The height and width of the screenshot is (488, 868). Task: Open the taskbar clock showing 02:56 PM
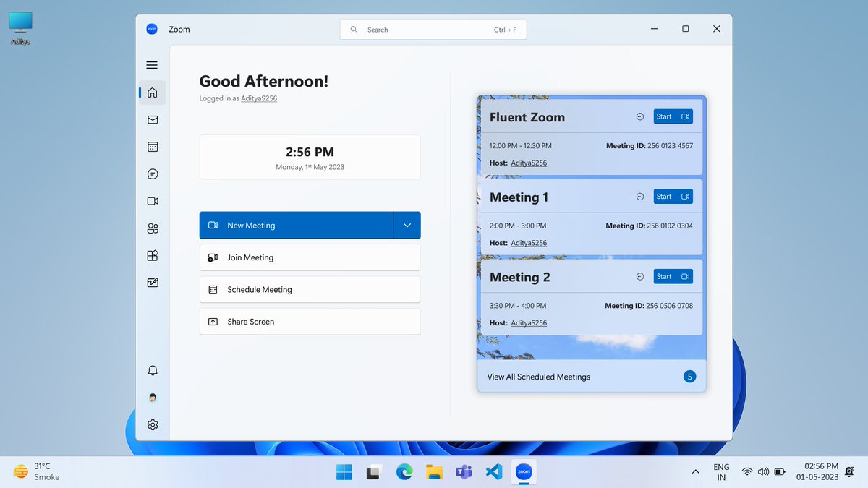click(817, 472)
